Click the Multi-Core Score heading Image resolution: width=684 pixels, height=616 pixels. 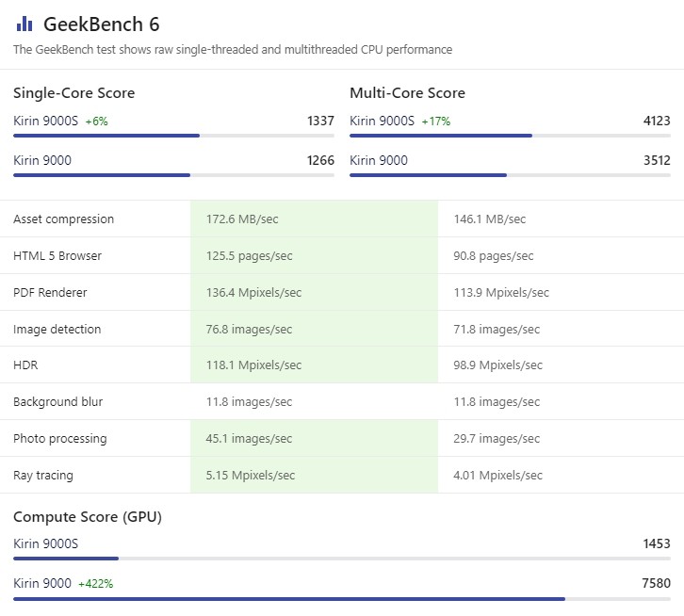pyautogui.click(x=407, y=93)
